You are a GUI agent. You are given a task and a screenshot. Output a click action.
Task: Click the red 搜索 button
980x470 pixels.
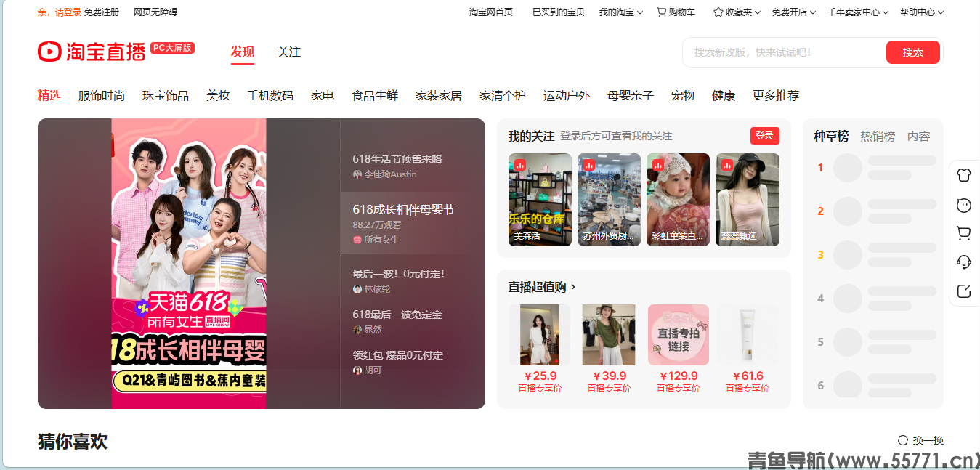click(913, 52)
